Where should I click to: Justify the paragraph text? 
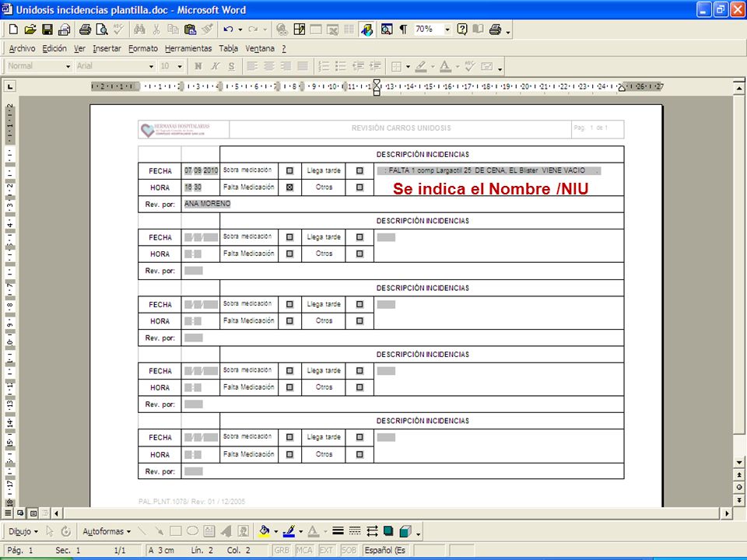point(303,66)
